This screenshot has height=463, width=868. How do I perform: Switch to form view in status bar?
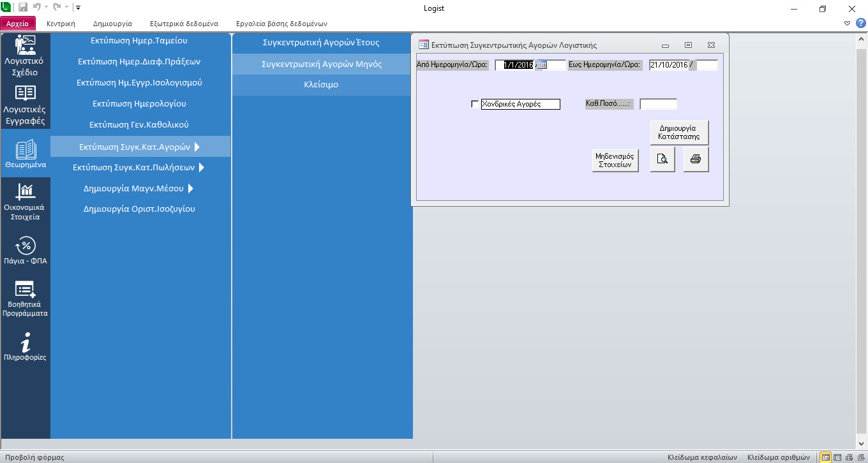[x=826, y=457]
